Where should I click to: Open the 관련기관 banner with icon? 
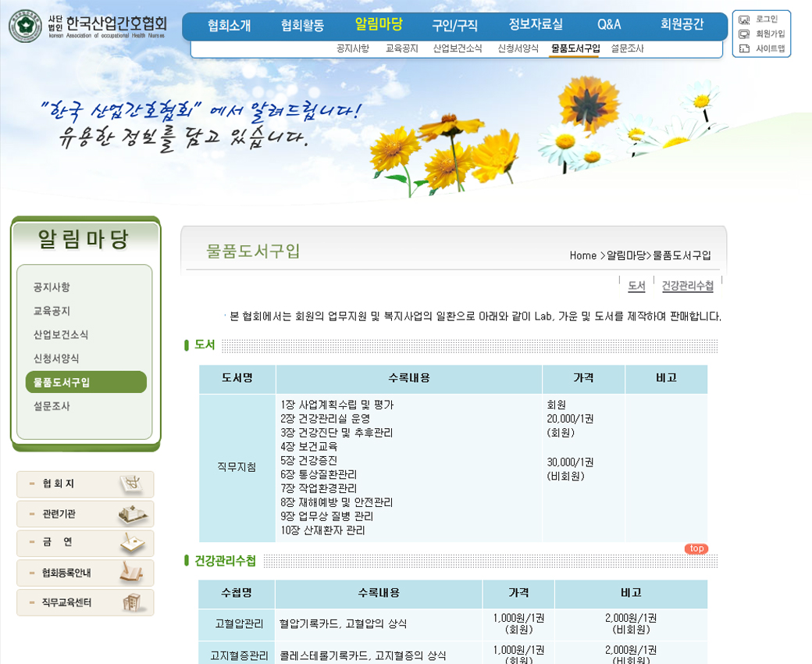(85, 514)
